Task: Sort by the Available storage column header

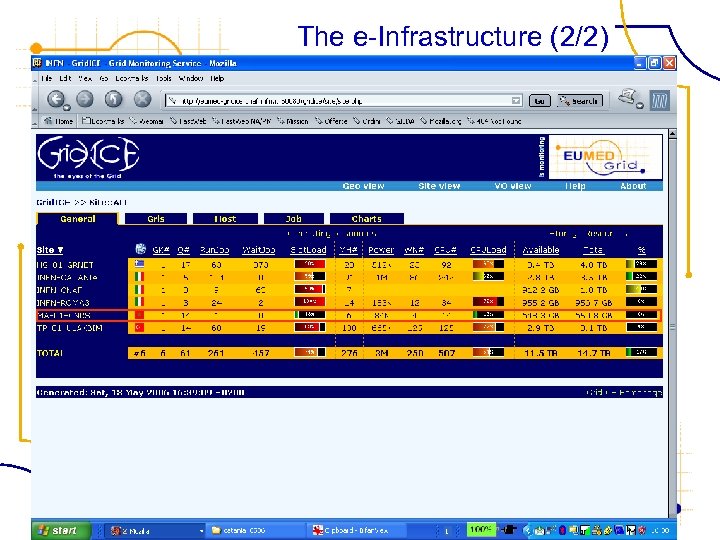Action: pos(541,250)
